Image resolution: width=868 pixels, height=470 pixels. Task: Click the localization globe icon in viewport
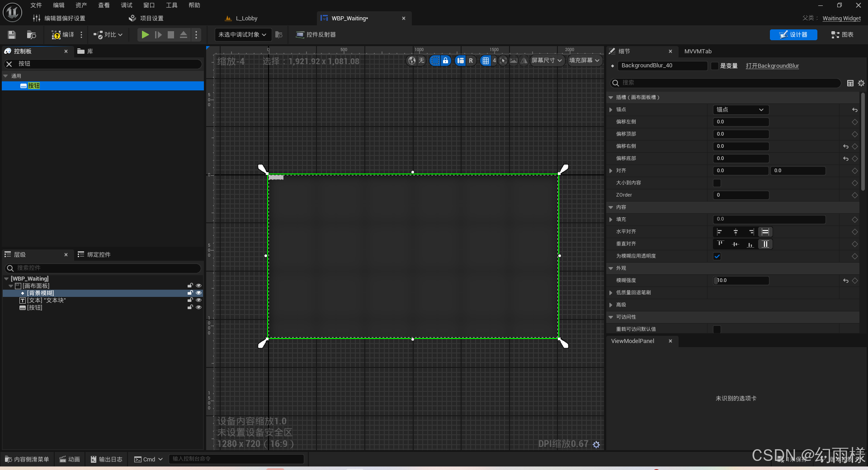click(412, 61)
